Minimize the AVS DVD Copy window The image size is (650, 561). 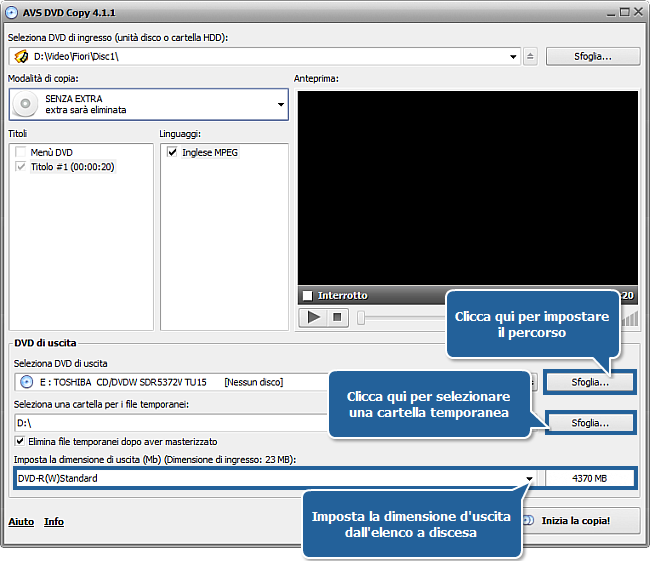[x=611, y=13]
